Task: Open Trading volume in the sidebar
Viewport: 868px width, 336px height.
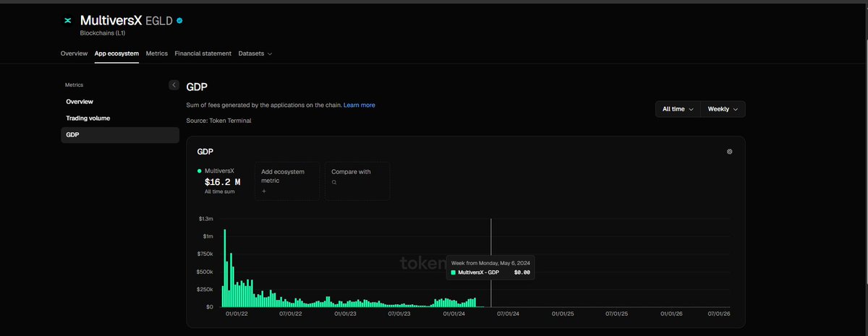Action: pyautogui.click(x=119, y=118)
